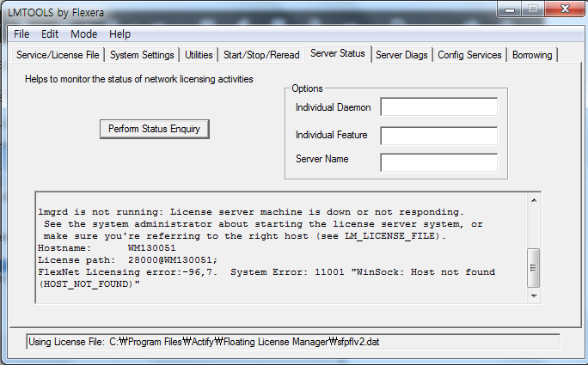Open the Edit menu
The width and height of the screenshot is (588, 365).
coord(50,34)
